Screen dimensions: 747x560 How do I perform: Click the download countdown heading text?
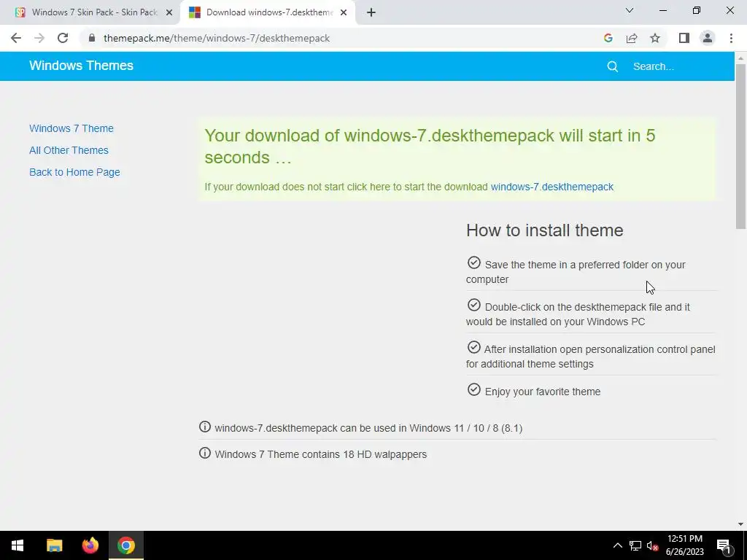430,146
